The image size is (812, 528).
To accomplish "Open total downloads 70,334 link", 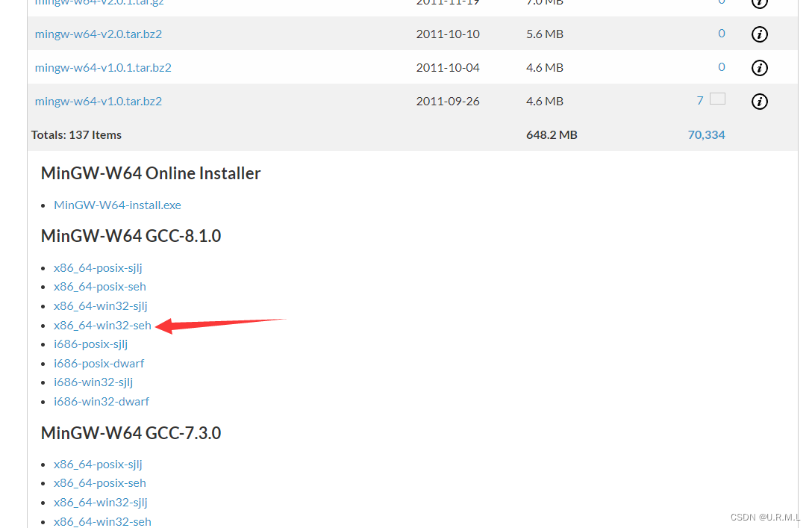I will coord(706,134).
